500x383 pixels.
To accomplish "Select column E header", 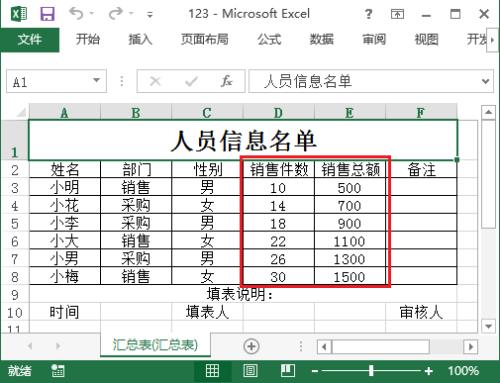I will 350,113.
